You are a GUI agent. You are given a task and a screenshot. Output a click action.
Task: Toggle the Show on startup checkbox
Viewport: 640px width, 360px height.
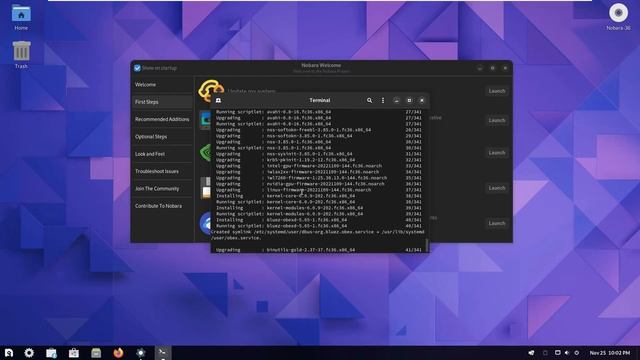tap(138, 68)
